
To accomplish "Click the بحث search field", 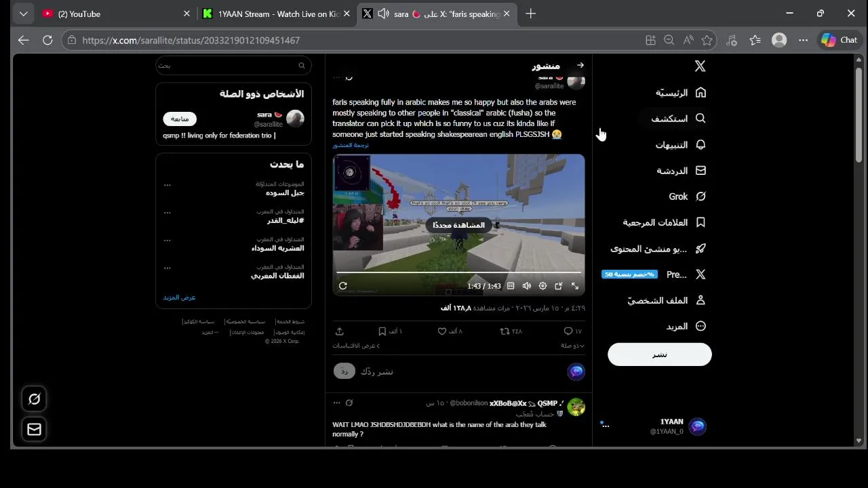I will click(x=233, y=66).
